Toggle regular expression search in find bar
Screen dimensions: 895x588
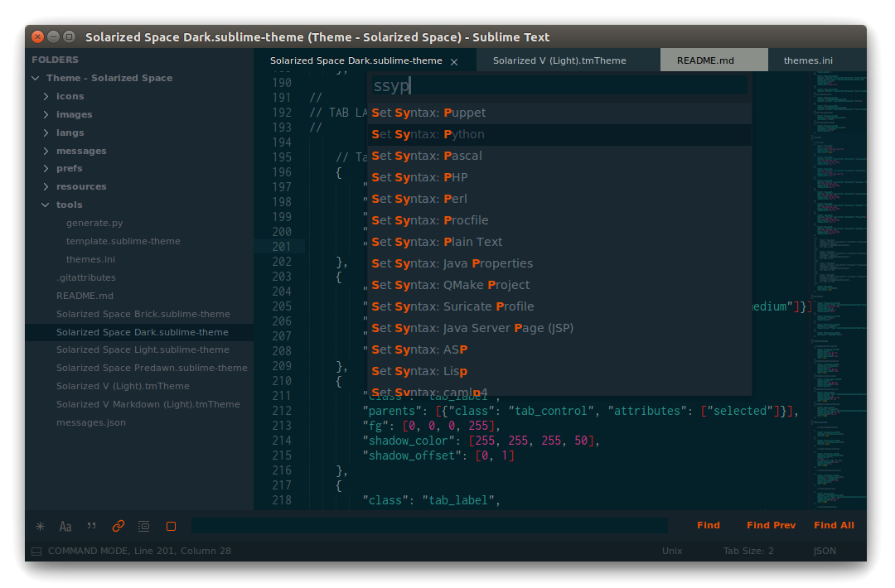click(40, 527)
